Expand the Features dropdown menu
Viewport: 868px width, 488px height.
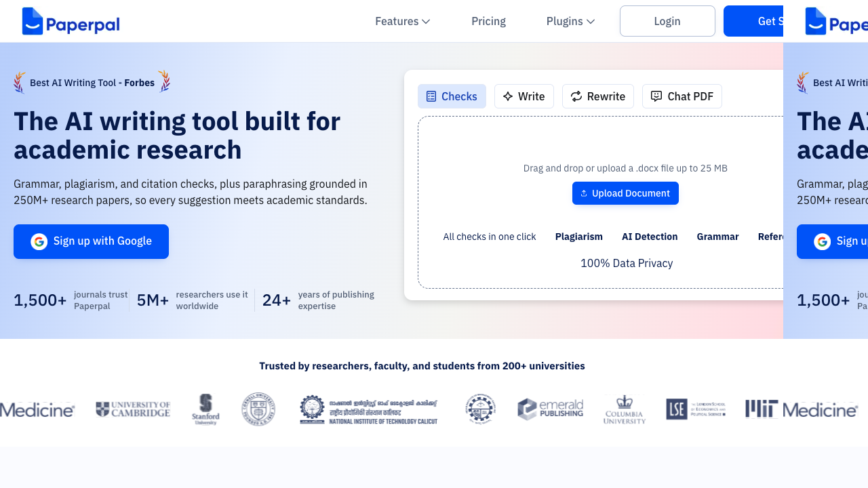click(403, 21)
